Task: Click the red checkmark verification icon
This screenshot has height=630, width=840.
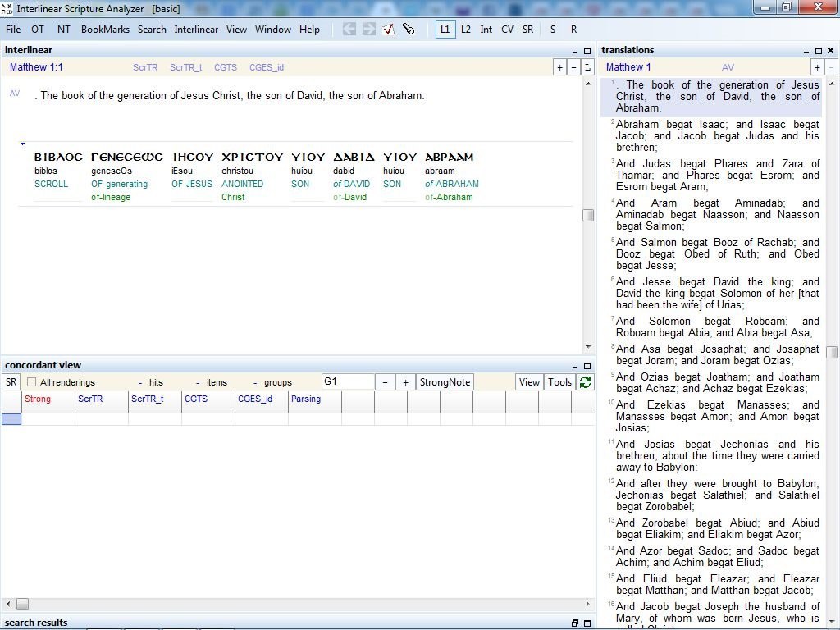Action: (388, 29)
